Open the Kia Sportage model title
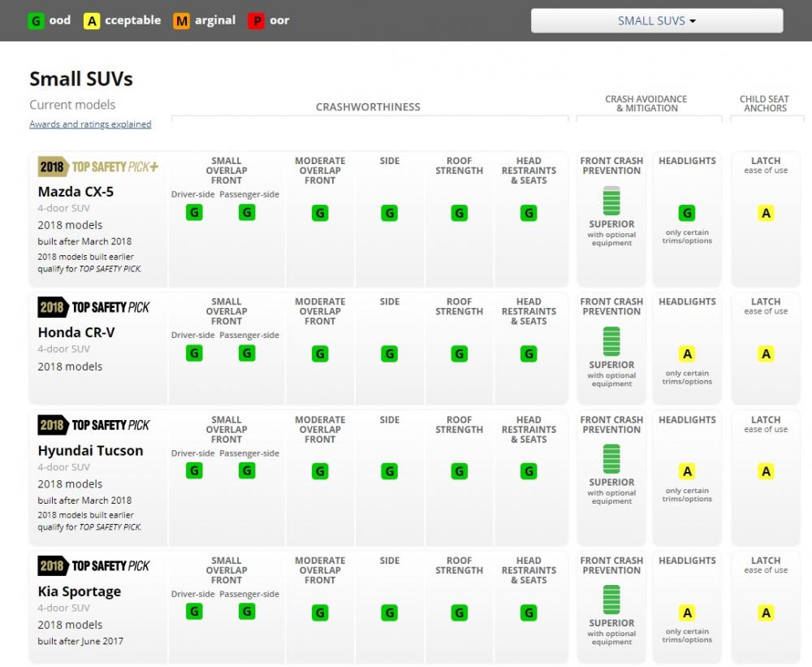This screenshot has height=667, width=812. click(x=80, y=591)
